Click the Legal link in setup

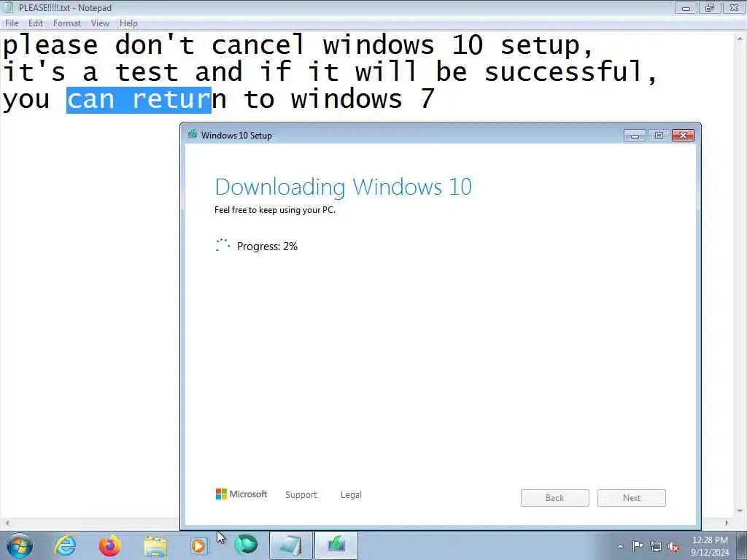pyautogui.click(x=351, y=495)
